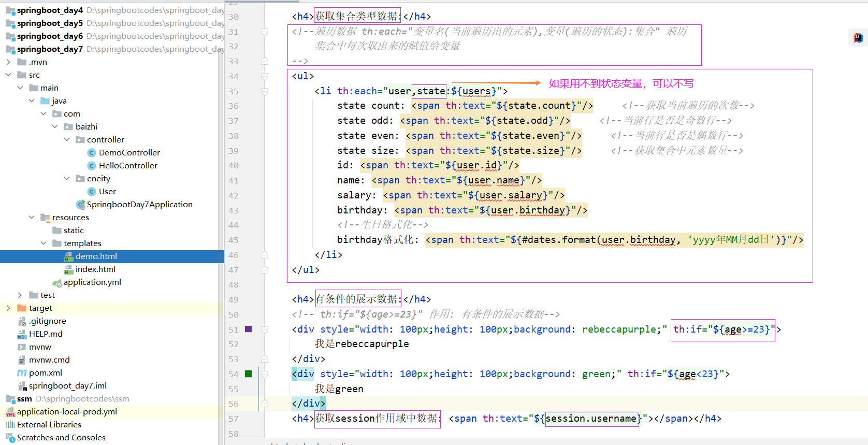Click HelloController class icon
The height and width of the screenshot is (445, 868).
(92, 165)
